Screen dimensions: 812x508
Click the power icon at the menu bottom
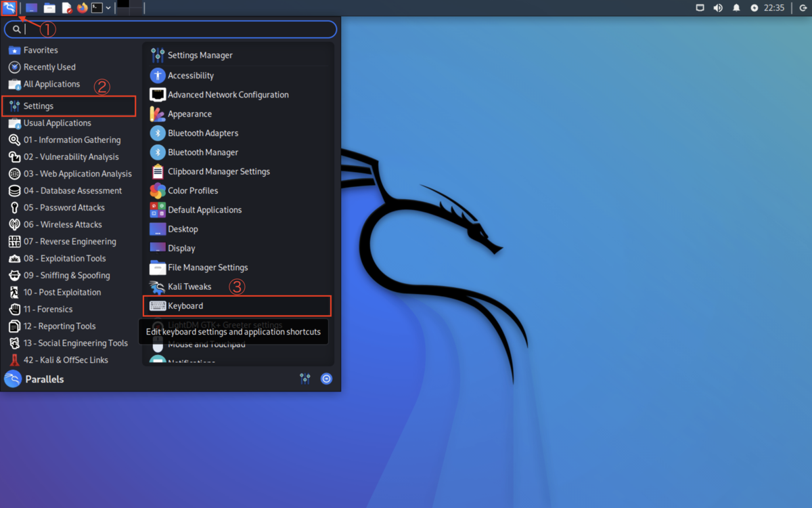[326, 379]
